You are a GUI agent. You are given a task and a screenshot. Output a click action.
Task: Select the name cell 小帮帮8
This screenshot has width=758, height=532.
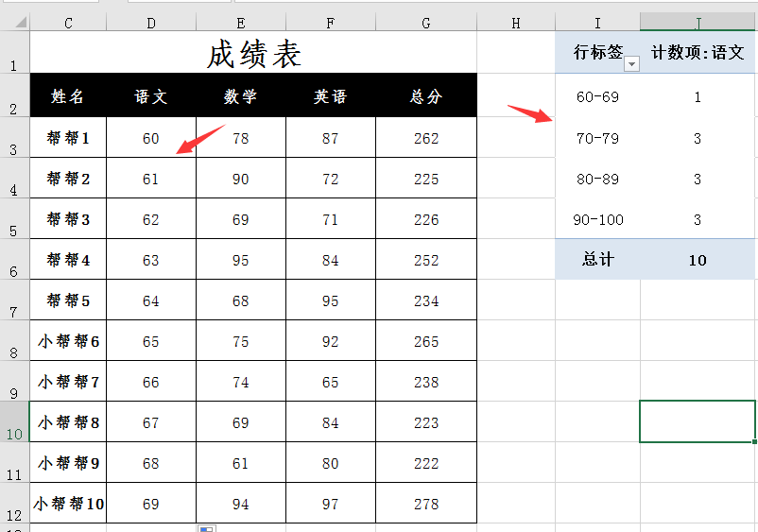coord(68,421)
